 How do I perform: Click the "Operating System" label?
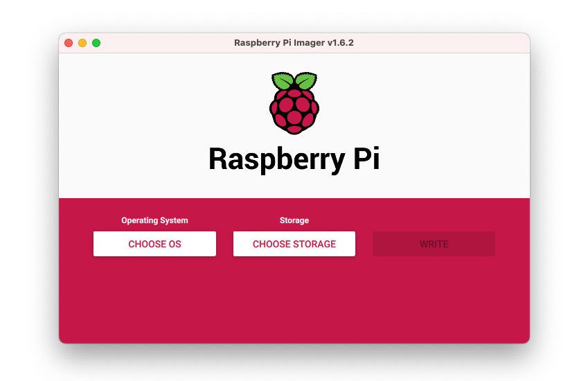(x=154, y=220)
